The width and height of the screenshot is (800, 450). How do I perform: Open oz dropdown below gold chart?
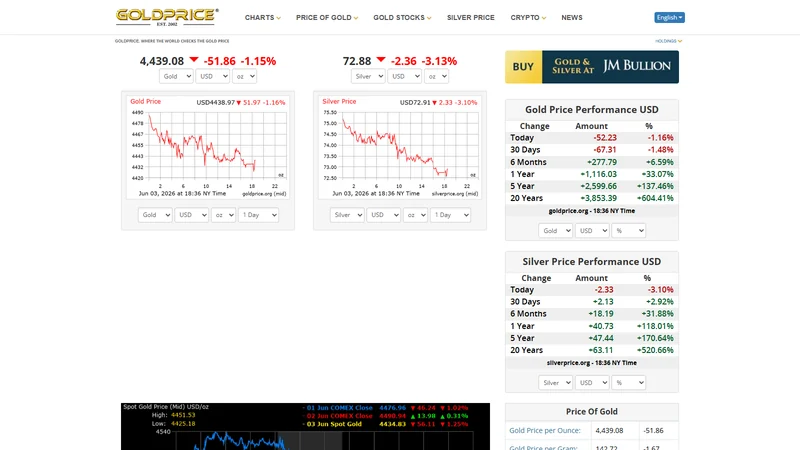tap(223, 215)
